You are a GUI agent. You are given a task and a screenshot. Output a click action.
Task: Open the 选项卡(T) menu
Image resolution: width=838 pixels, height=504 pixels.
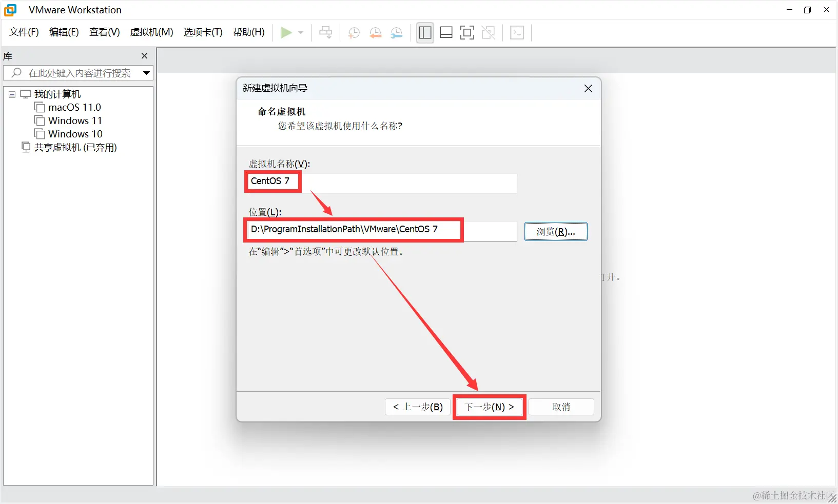[x=203, y=32]
